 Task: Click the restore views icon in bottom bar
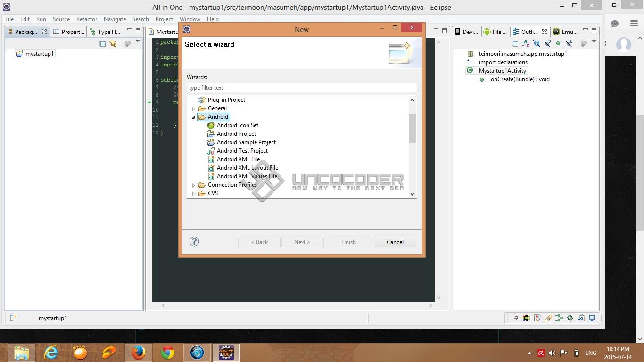point(515,318)
